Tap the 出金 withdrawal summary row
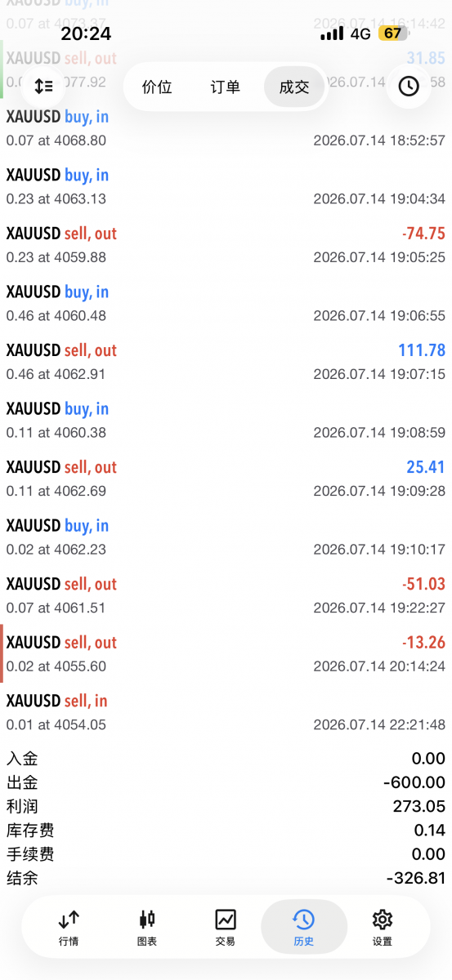Viewport: 452px width, 980px height. (226, 782)
